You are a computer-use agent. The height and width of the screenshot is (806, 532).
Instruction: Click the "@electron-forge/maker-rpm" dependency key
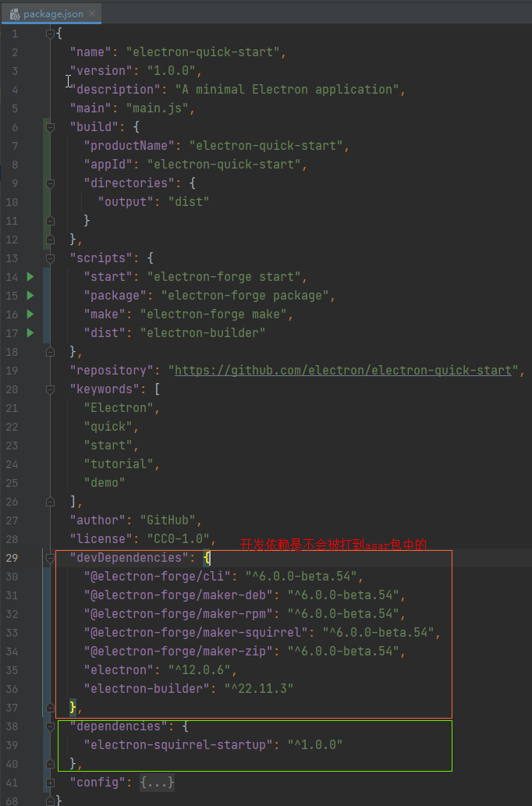[179, 614]
